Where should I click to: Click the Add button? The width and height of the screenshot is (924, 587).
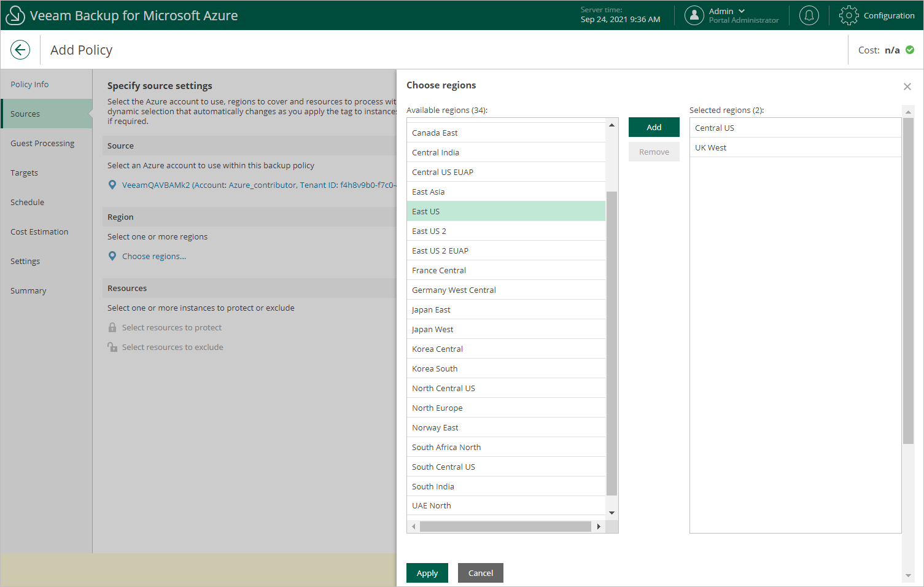click(654, 127)
